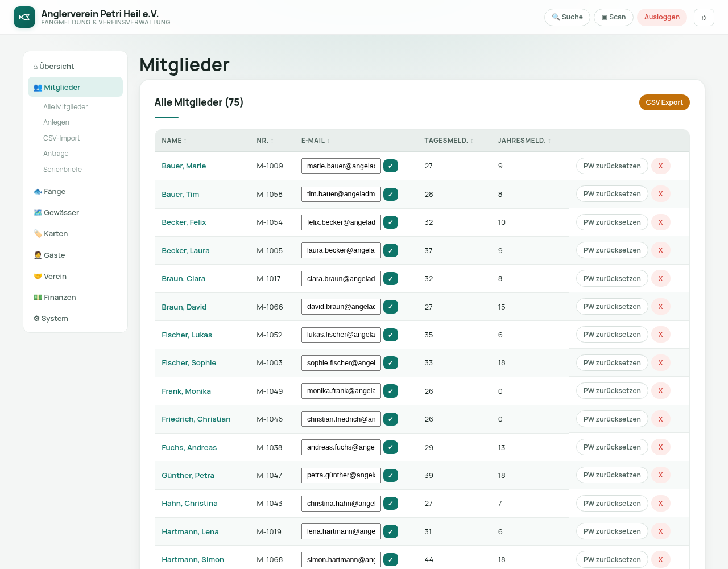Sort by Jahresmeld. column header
Image resolution: width=728 pixels, height=569 pixels.
(x=524, y=141)
